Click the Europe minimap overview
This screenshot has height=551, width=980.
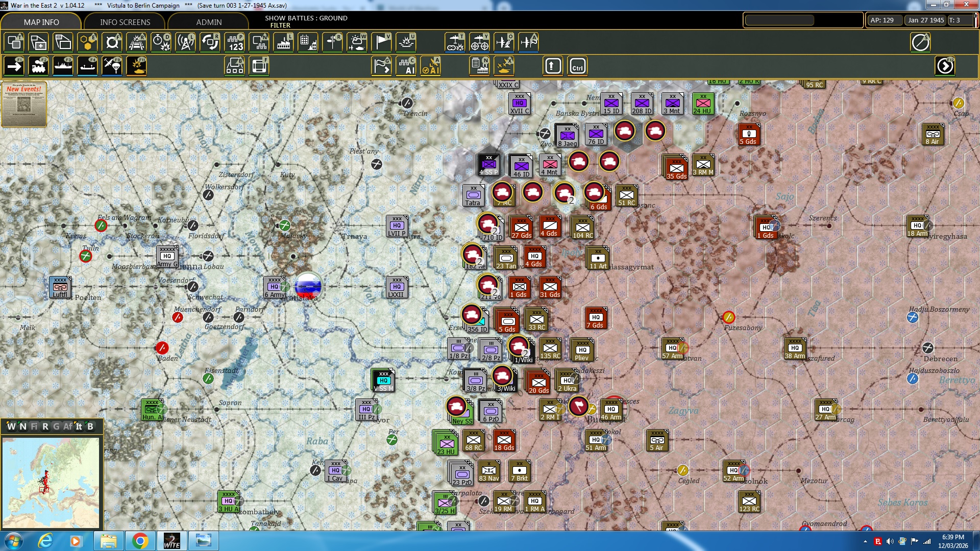pos(51,482)
